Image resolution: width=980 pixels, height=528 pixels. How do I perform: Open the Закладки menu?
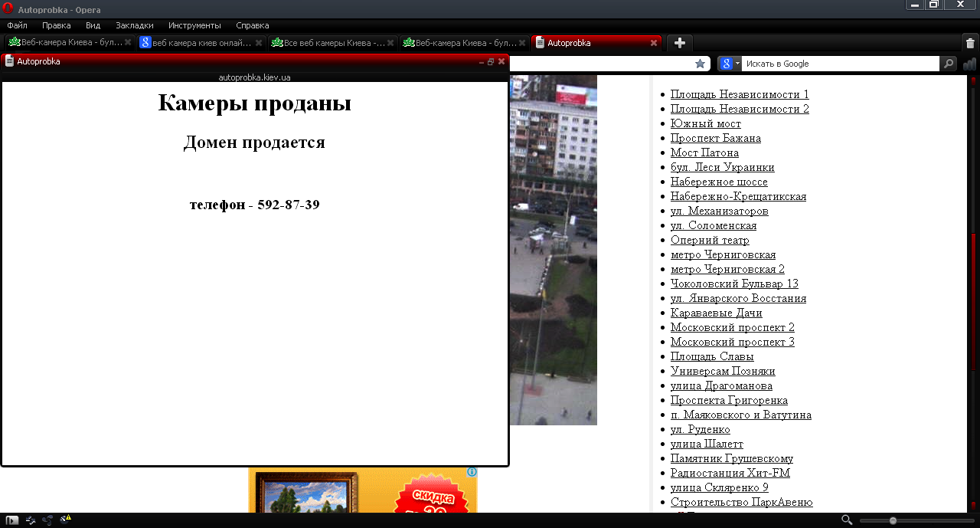(x=135, y=25)
